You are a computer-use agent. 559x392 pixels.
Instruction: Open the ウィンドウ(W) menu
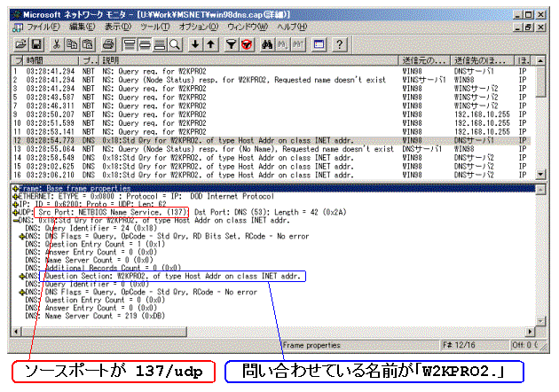coord(248,27)
